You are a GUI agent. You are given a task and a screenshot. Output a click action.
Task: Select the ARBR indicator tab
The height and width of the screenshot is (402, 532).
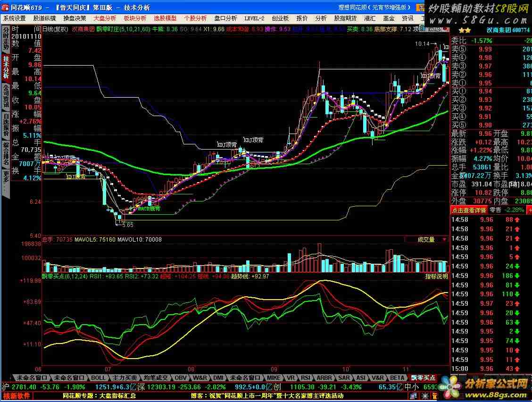coord(324,377)
